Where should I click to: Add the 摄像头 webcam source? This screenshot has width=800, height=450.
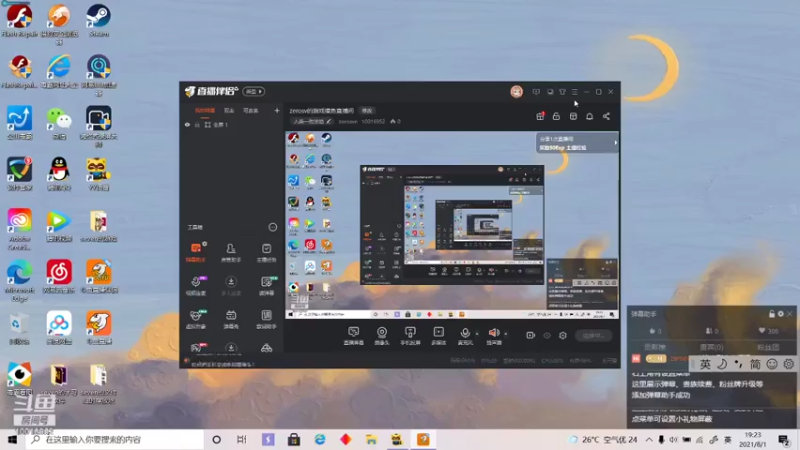(x=382, y=335)
